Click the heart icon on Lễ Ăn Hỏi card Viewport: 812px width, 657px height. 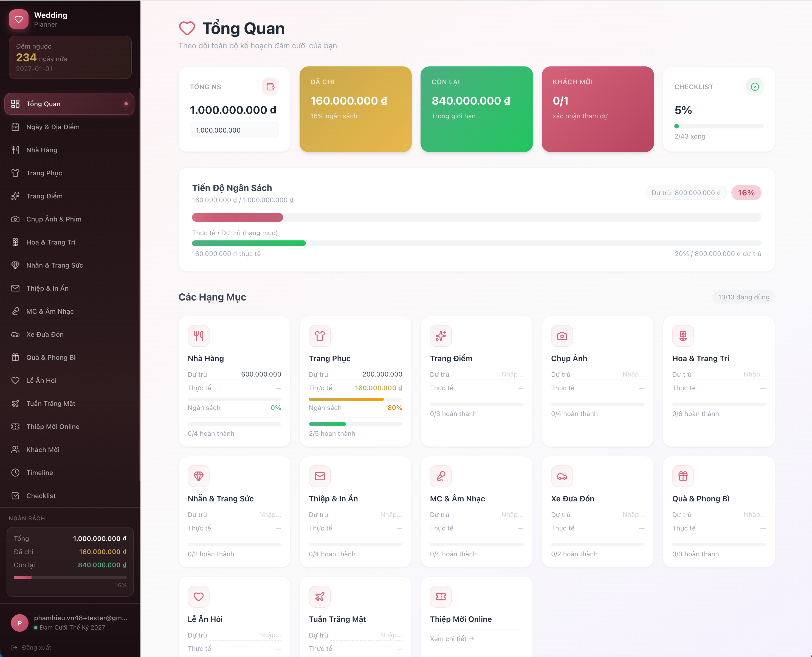tap(199, 596)
